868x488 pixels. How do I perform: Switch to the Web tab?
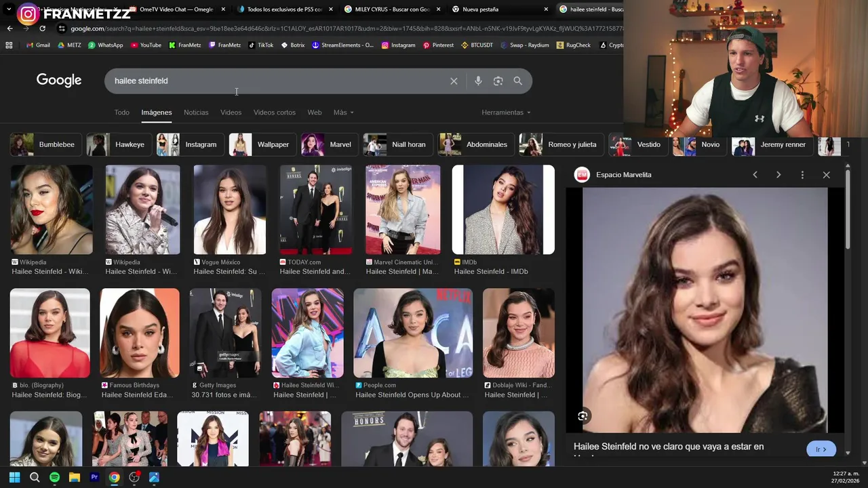click(315, 113)
